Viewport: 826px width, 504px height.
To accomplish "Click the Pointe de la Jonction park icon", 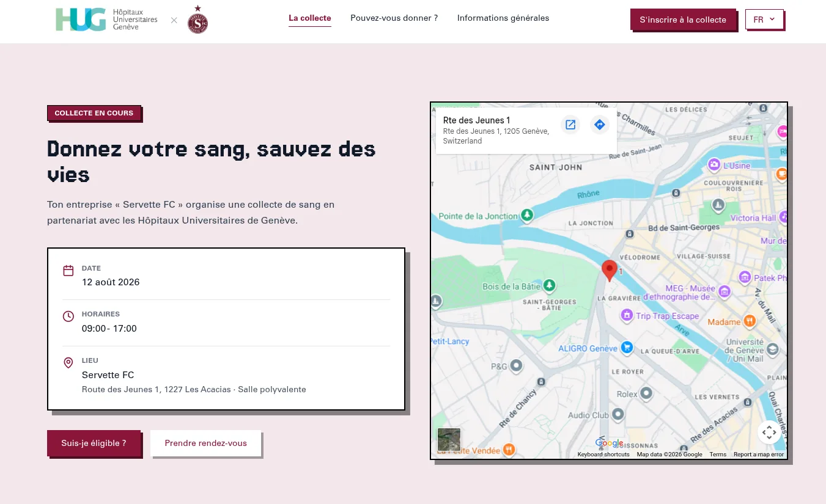I will (527, 216).
